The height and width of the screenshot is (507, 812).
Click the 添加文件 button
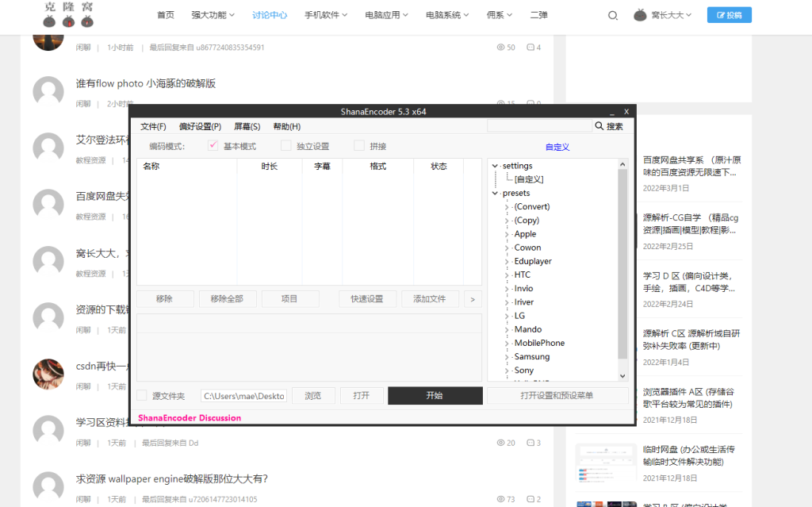tap(430, 299)
